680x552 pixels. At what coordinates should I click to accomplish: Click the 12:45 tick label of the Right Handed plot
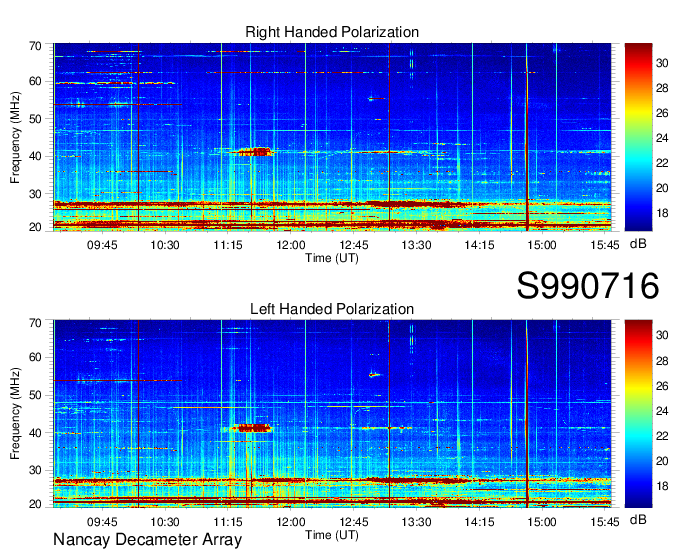[x=353, y=245]
